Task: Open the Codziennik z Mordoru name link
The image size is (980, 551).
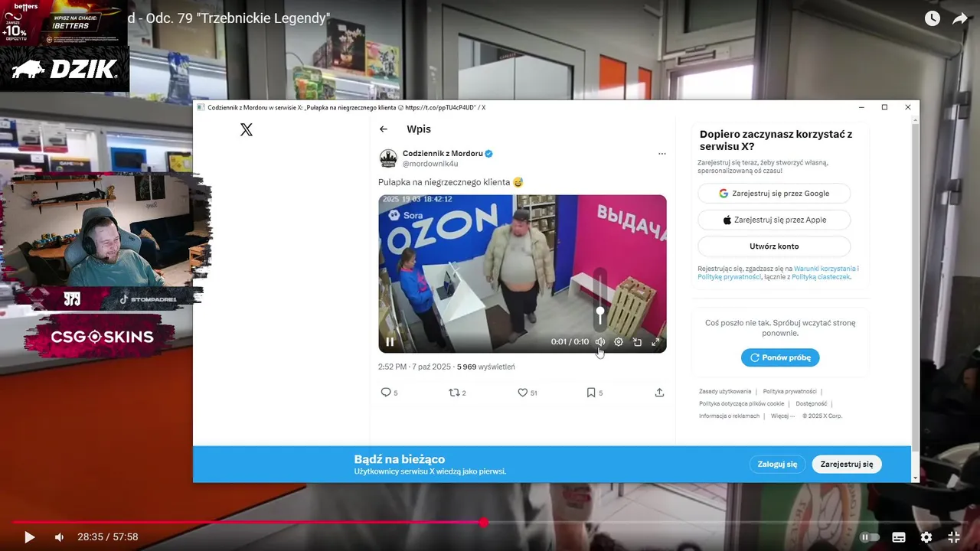Action: pyautogui.click(x=443, y=154)
